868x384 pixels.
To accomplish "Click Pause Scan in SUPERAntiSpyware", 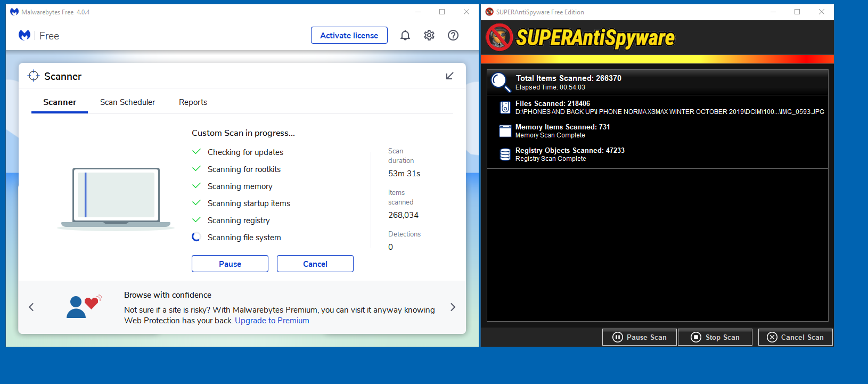I will pyautogui.click(x=640, y=337).
